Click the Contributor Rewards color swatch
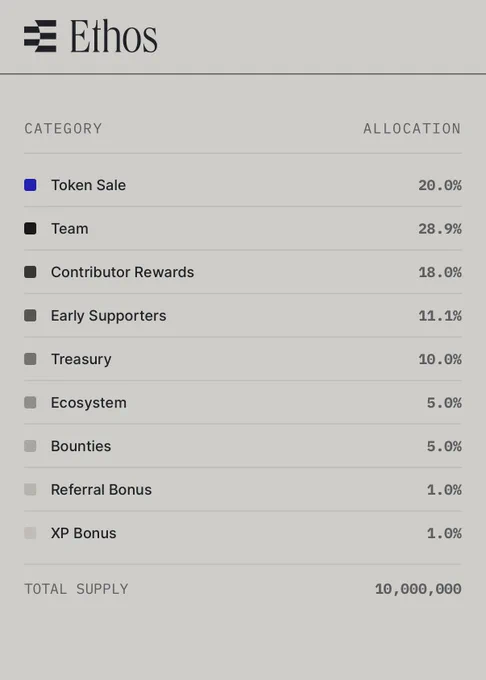 pos(30,272)
